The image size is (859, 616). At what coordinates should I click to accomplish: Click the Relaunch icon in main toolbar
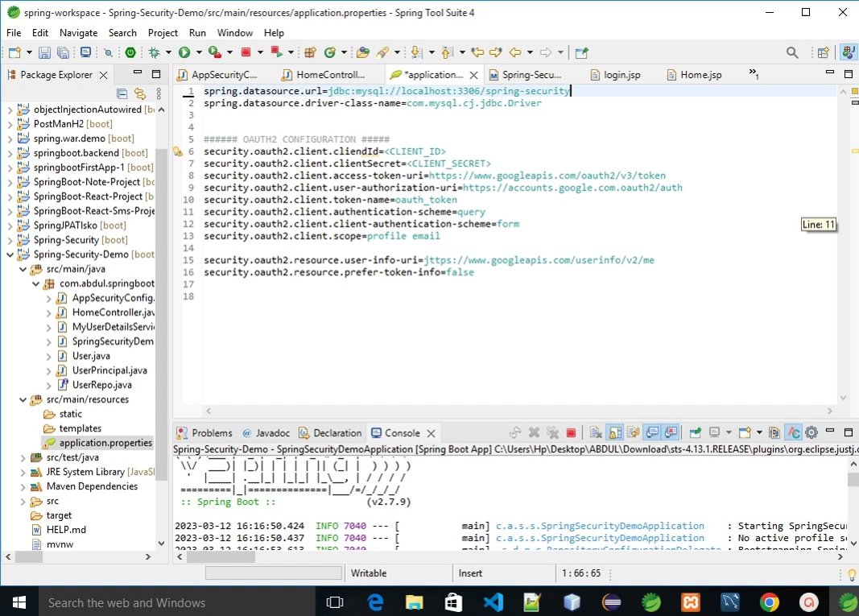coord(277,52)
